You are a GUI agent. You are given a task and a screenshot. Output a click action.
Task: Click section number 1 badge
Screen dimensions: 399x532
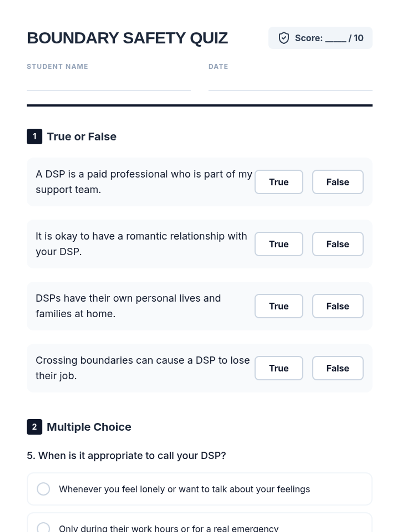click(x=34, y=136)
